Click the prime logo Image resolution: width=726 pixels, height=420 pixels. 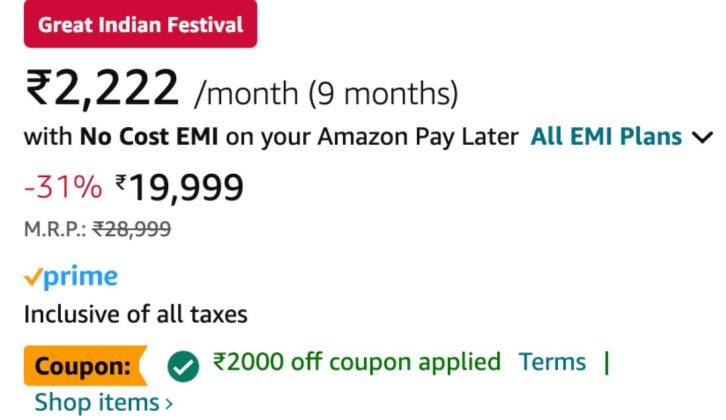(x=71, y=277)
